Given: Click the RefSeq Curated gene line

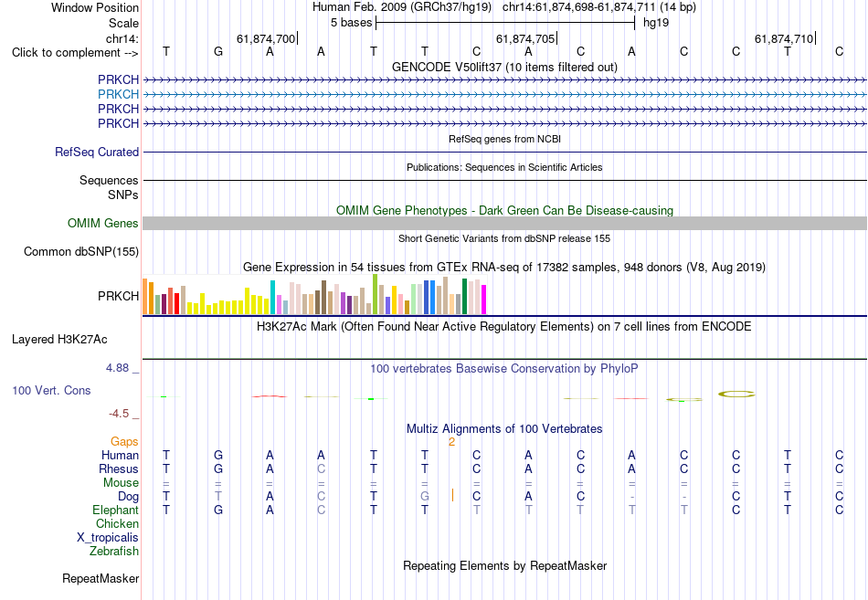Looking at the screenshot, I should [504, 152].
